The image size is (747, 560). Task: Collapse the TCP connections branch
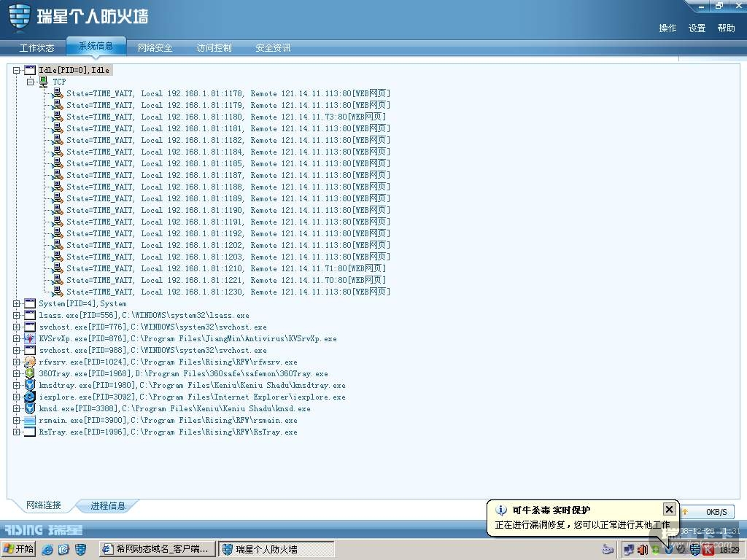point(31,82)
